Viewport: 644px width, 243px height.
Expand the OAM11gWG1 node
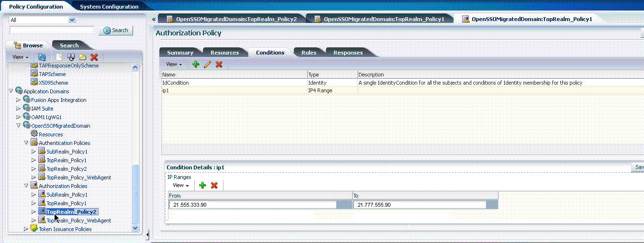tap(19, 117)
